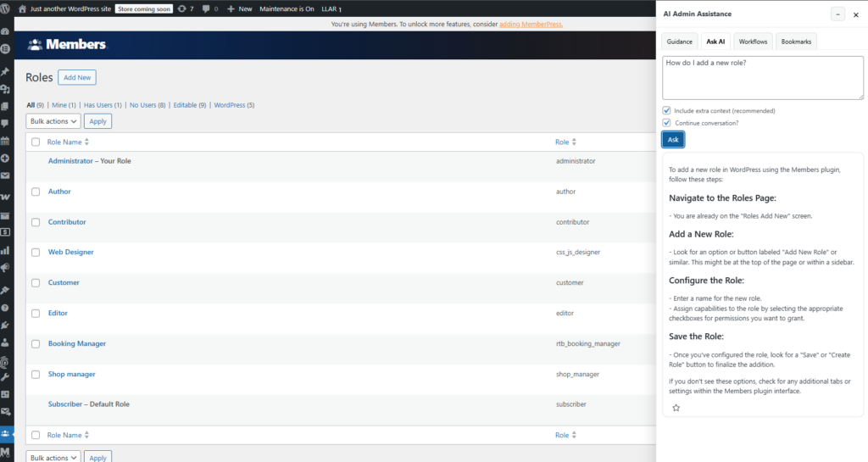Switch to the Ask AI tab
This screenshot has height=462, width=868.
point(715,42)
